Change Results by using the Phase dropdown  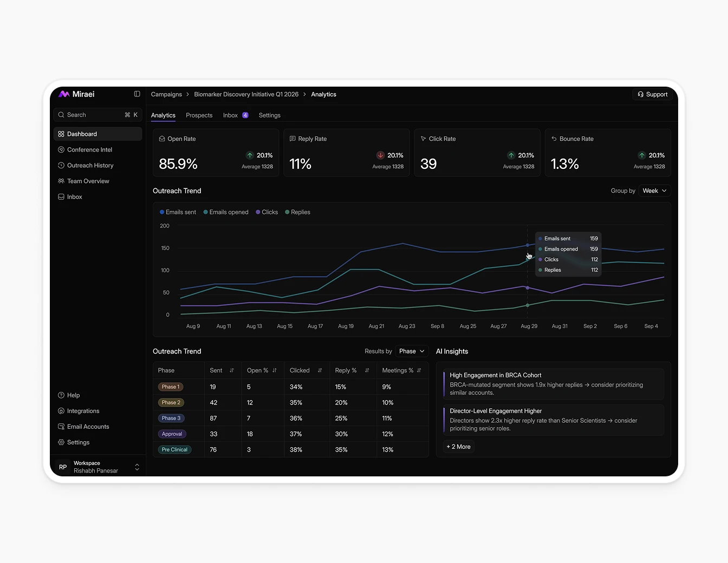411,351
